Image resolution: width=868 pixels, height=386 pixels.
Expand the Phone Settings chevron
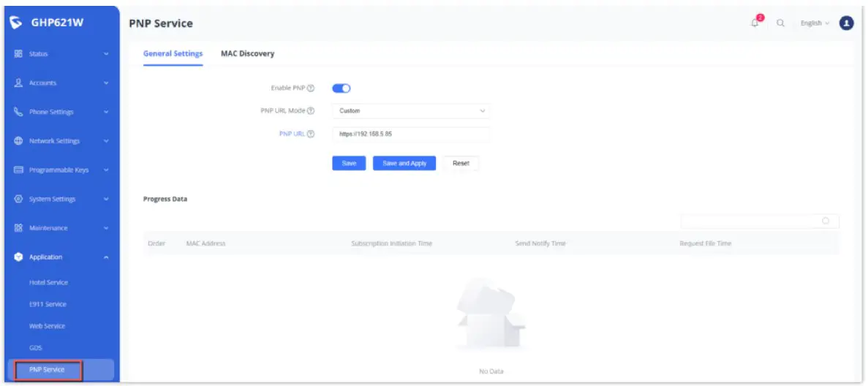point(106,112)
